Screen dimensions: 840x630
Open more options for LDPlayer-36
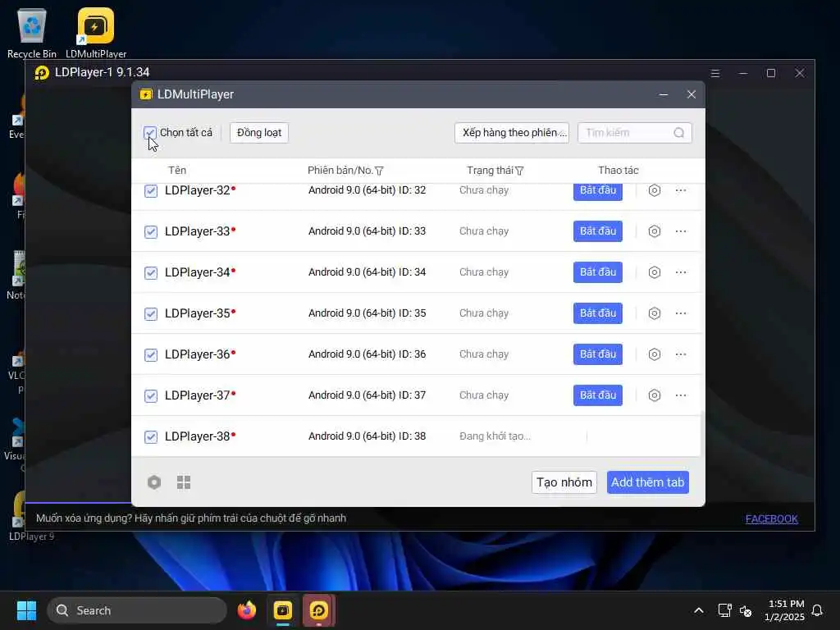tap(681, 354)
